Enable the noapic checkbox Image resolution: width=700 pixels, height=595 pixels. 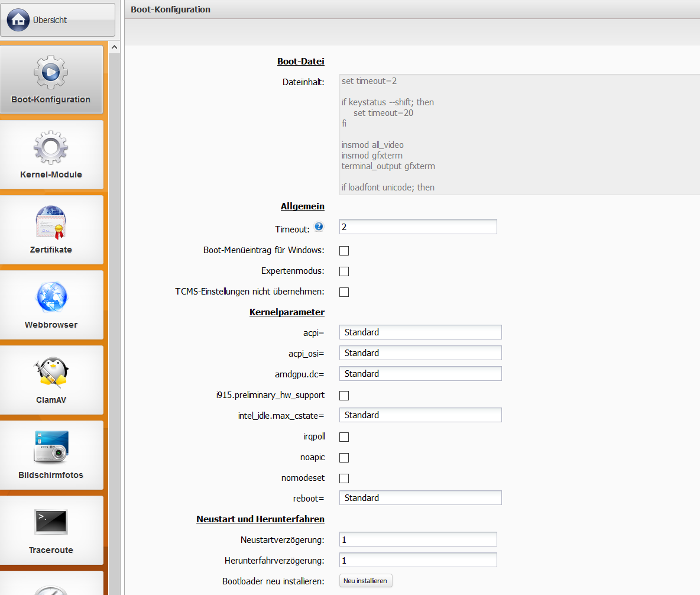[344, 457]
